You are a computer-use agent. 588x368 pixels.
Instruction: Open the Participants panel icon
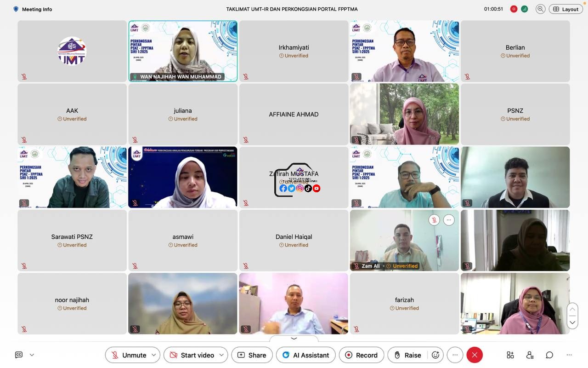(x=530, y=355)
